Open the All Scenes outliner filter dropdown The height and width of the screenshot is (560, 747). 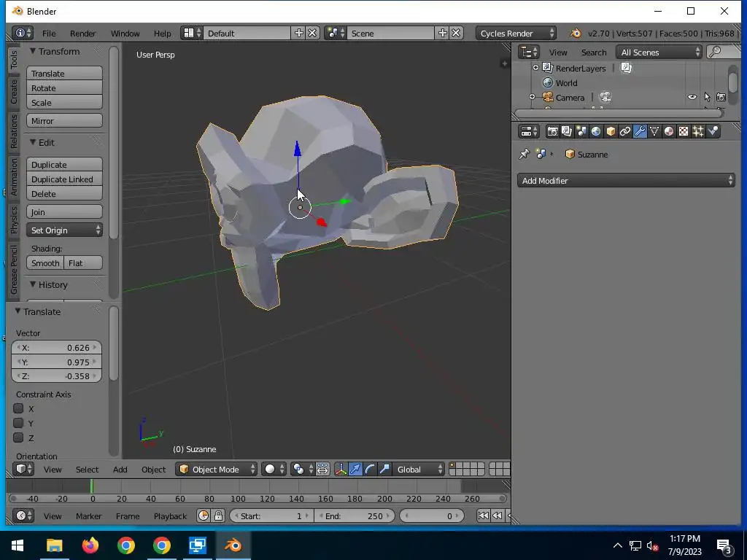click(659, 52)
